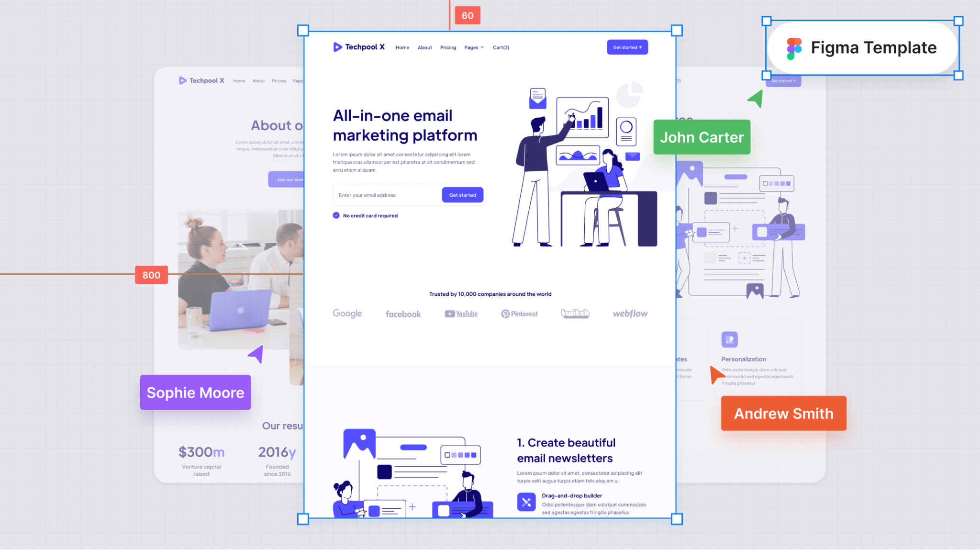Click the drag-and-drop builder X icon
Image resolution: width=980 pixels, height=550 pixels.
pos(525,502)
